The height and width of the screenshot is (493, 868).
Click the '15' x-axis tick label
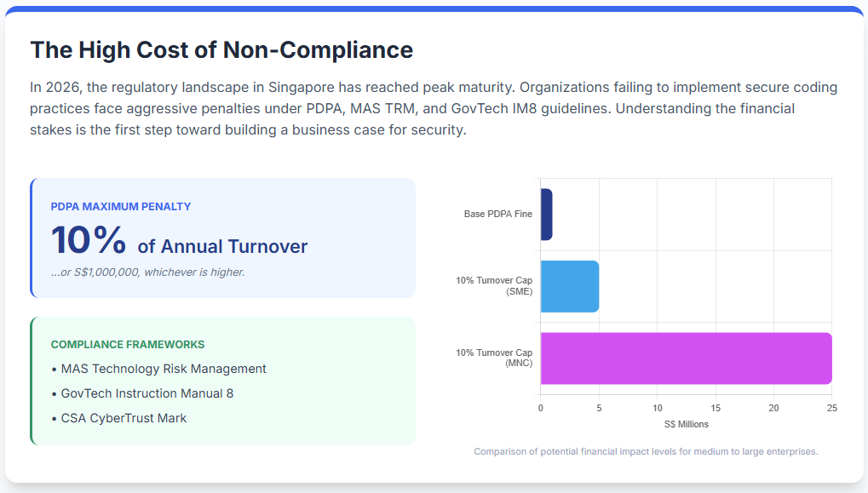[716, 409]
